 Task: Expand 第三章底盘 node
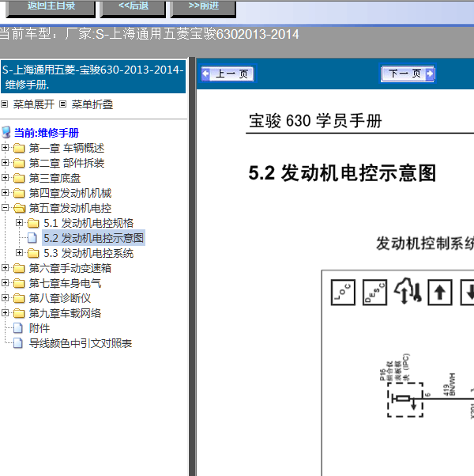5,178
